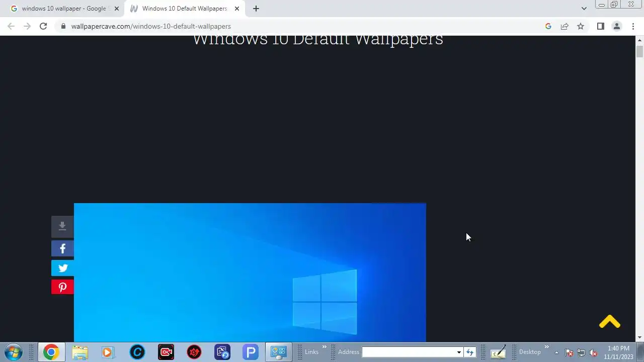Open the tablet input pen icon
The height and width of the screenshot is (362, 644).
click(498, 352)
